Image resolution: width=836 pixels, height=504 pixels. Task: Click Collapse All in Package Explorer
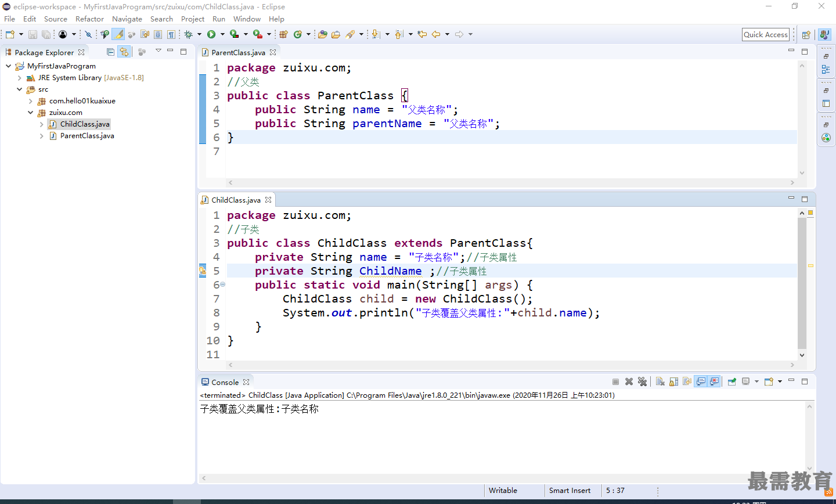pyautogui.click(x=110, y=52)
